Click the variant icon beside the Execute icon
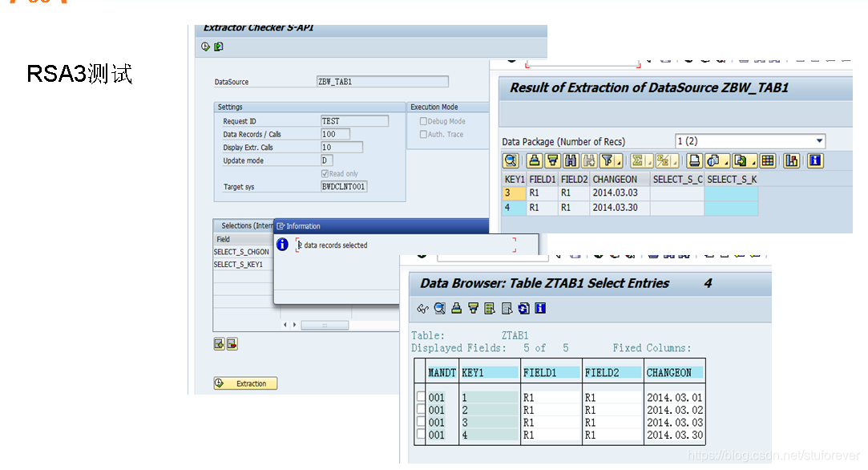Screen dimensions: 868x470 219,47
